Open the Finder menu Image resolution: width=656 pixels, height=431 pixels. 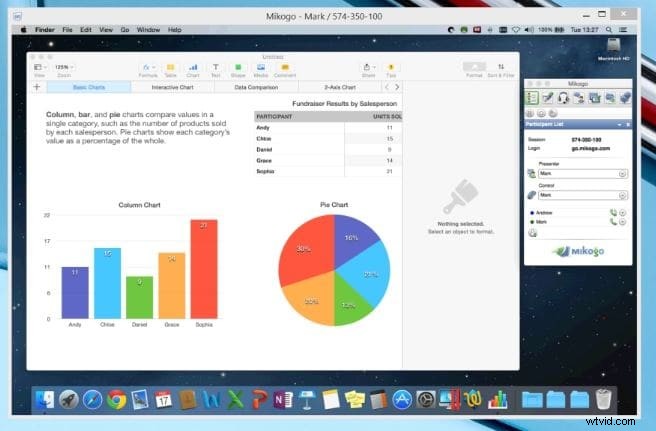coord(45,30)
